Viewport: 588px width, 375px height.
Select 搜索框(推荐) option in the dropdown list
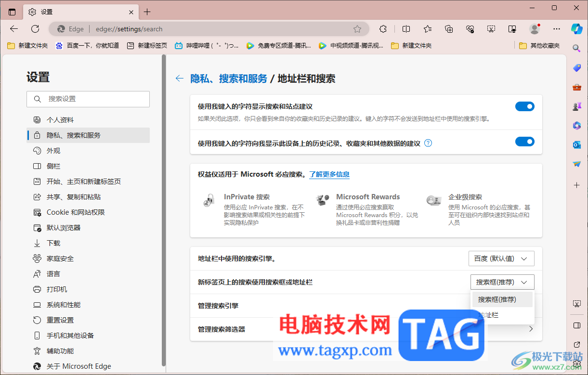502,299
